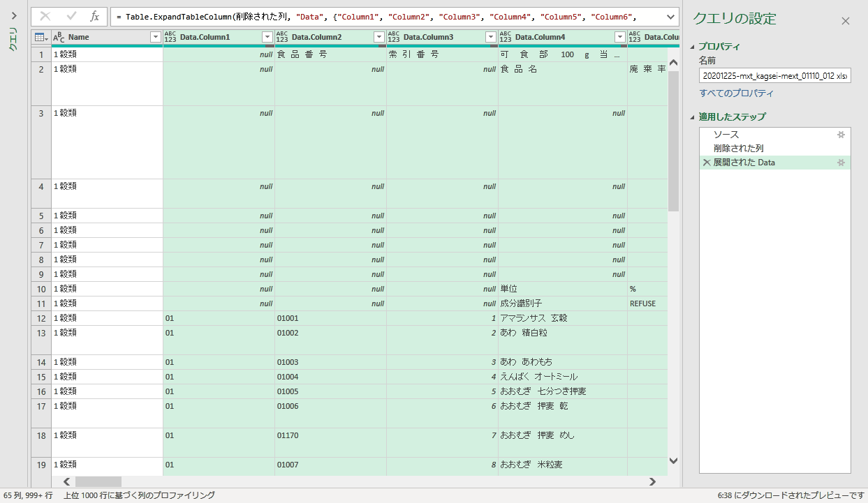Viewport: 868px width, 503px height.
Task: Click the vertical scrollbar up arrow
Action: [673, 63]
